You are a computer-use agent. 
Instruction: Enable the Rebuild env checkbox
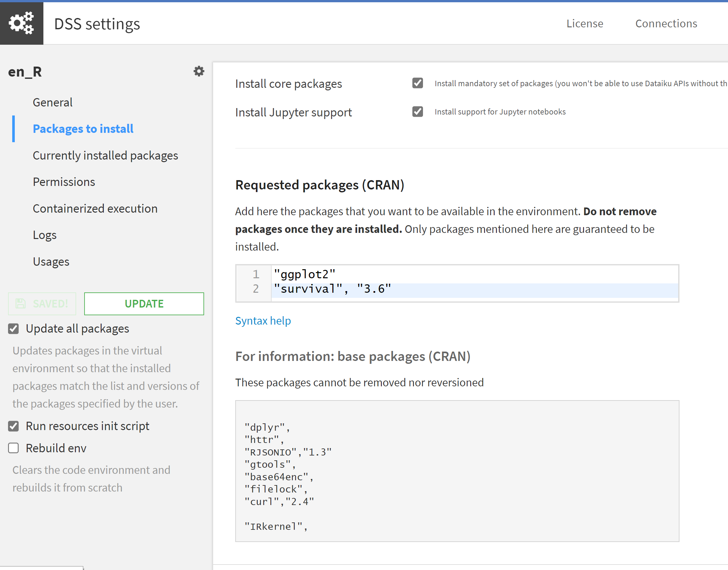(13, 448)
